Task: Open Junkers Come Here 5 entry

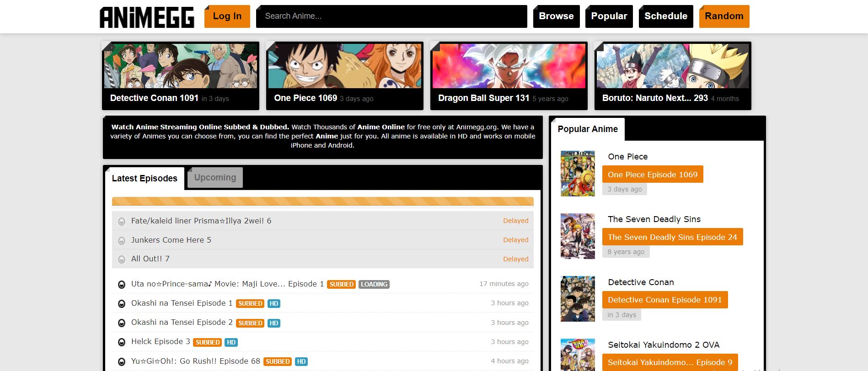Action: [171, 240]
